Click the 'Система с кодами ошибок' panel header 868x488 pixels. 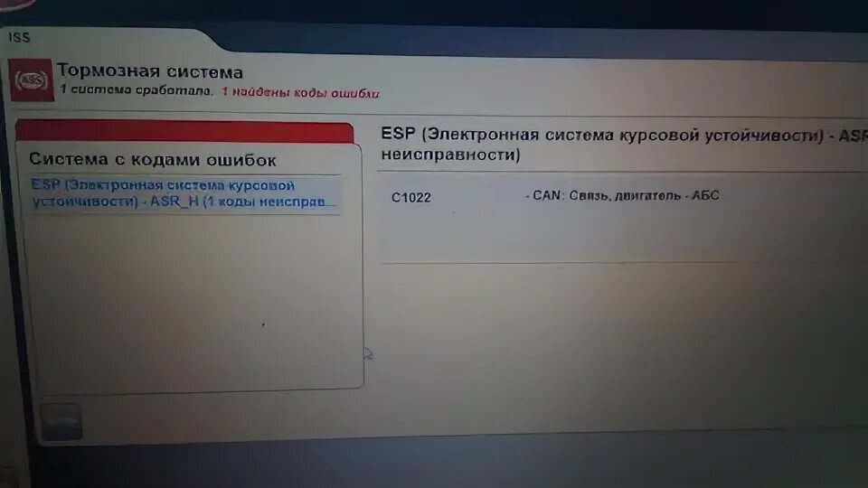[x=153, y=160]
